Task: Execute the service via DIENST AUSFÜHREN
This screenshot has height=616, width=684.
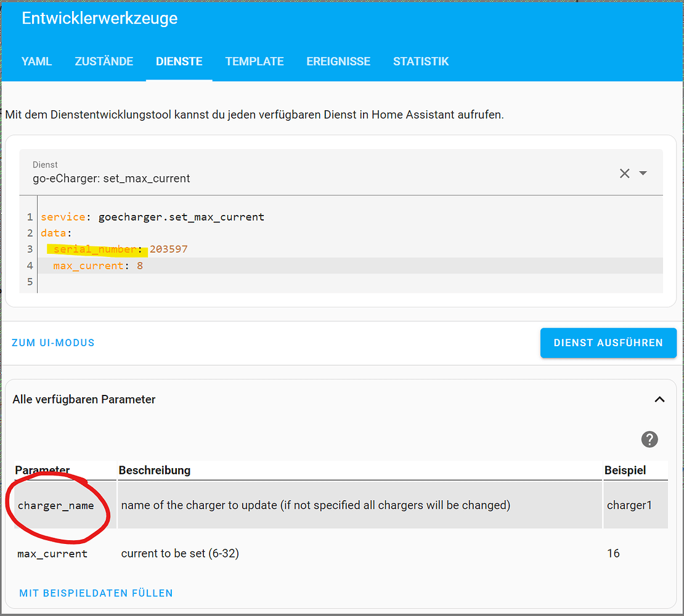Action: 608,342
